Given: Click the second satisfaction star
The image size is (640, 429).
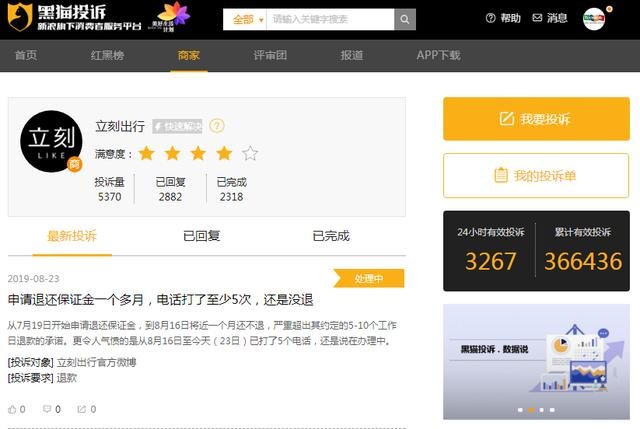Looking at the screenshot, I should (173, 153).
